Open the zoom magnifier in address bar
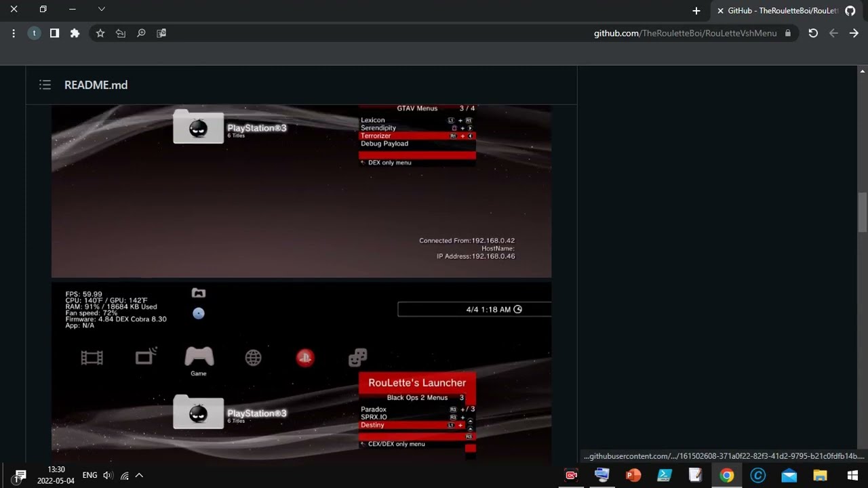This screenshot has width=868, height=488. click(141, 33)
